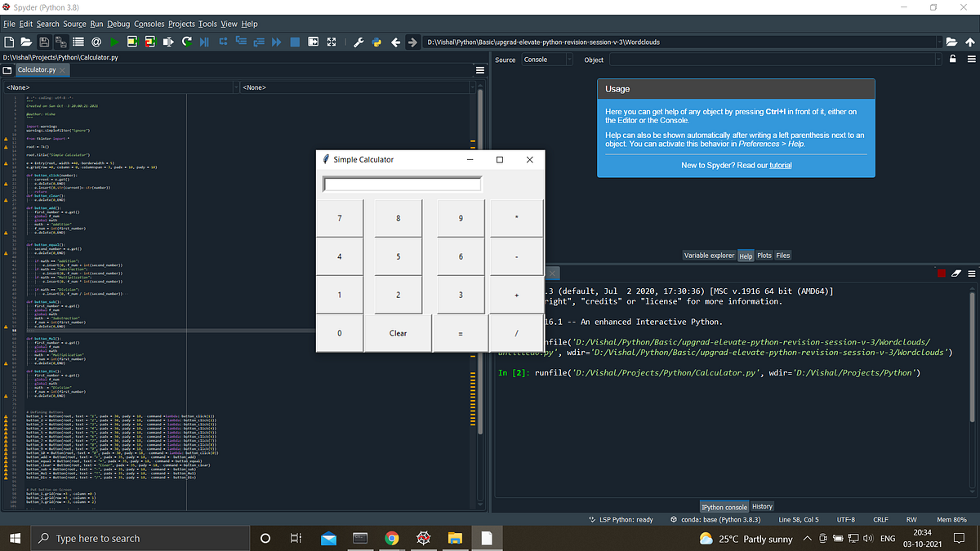
Task: Open a file with the Open file icon
Action: 26,42
